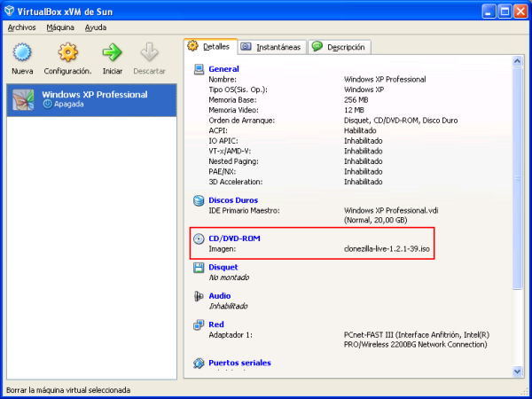Open the Puertos seriales settings link

(x=239, y=363)
